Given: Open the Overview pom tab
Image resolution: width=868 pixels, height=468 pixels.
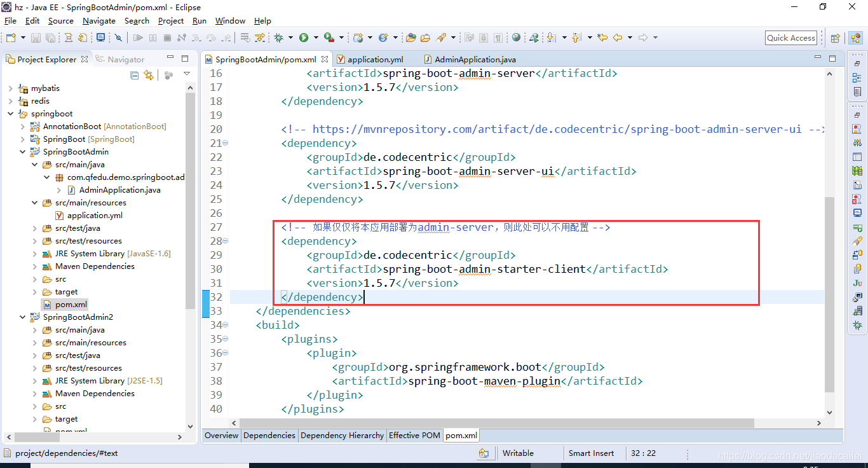Looking at the screenshot, I should pyautogui.click(x=221, y=436).
